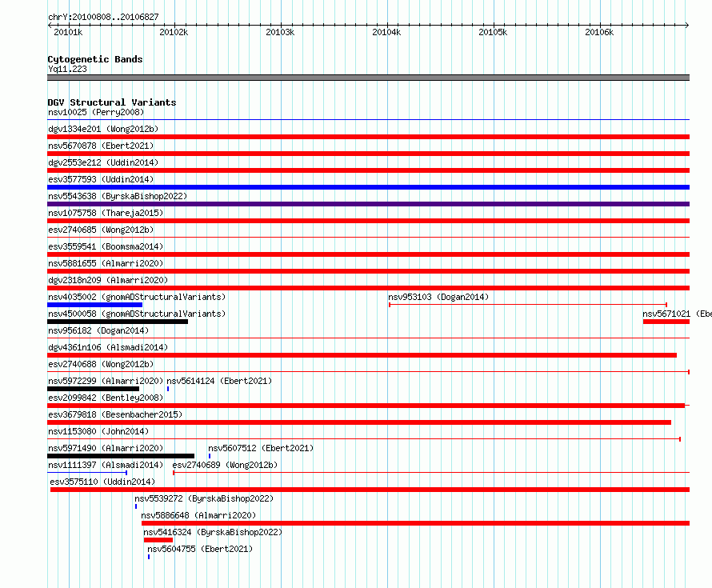Select the black bar under nsv5971490

[x=121, y=456]
